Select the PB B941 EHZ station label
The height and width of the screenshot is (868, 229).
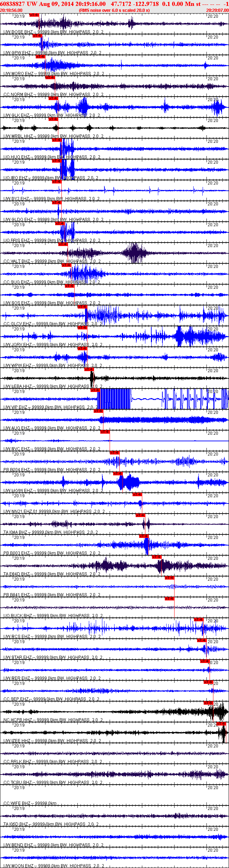(x=17, y=595)
